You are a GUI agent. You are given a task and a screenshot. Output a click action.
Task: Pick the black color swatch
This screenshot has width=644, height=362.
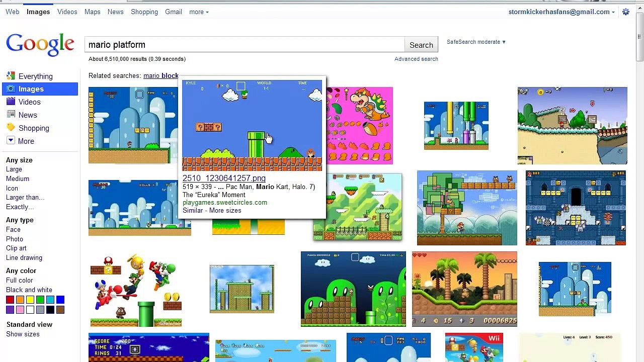coord(50,310)
